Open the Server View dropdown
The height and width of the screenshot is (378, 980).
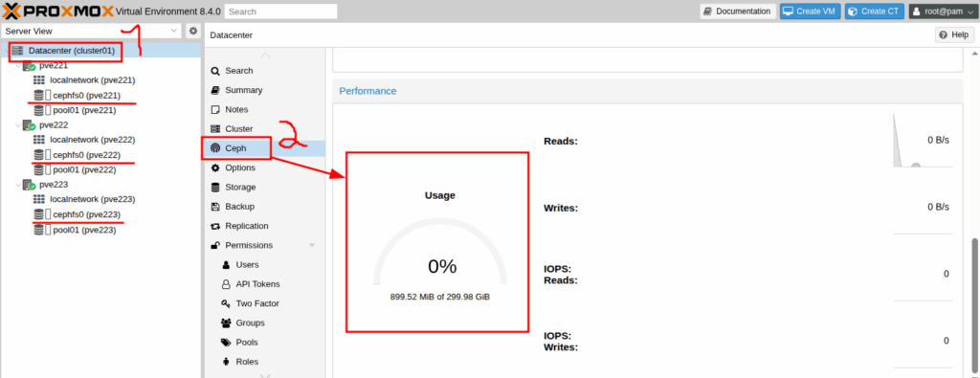[x=92, y=31]
